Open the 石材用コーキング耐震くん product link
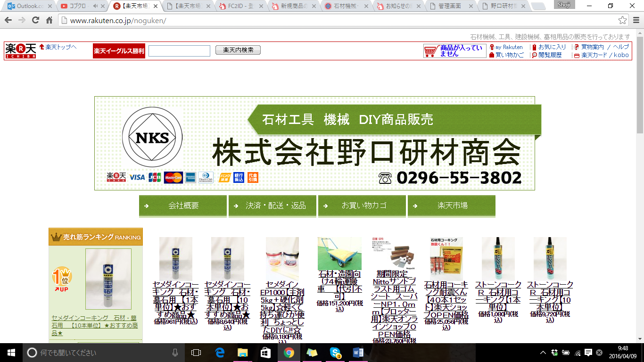Image resolution: width=644 pixels, height=362 pixels. (x=446, y=300)
